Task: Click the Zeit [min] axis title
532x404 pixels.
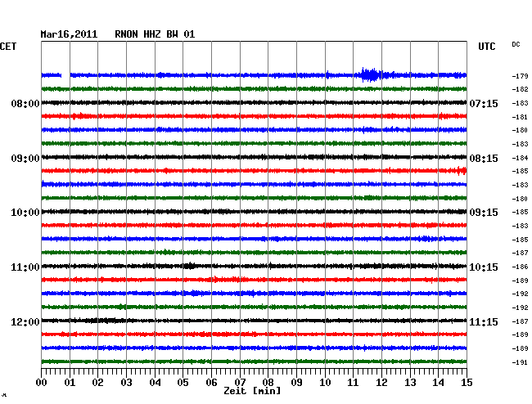Action: point(252,391)
